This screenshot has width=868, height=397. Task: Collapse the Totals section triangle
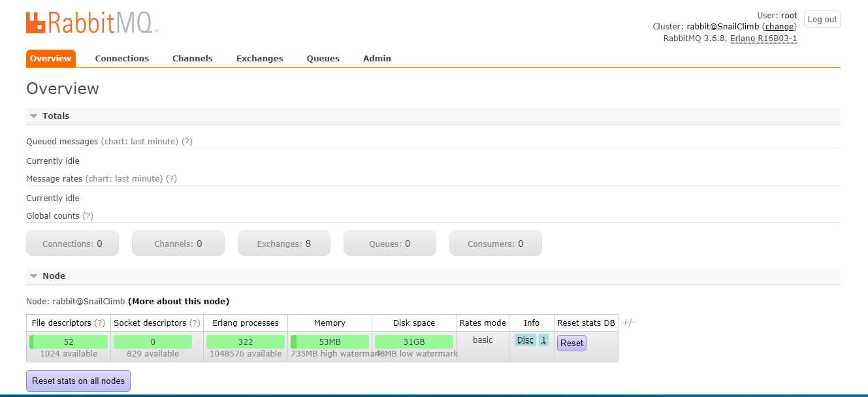pos(33,116)
